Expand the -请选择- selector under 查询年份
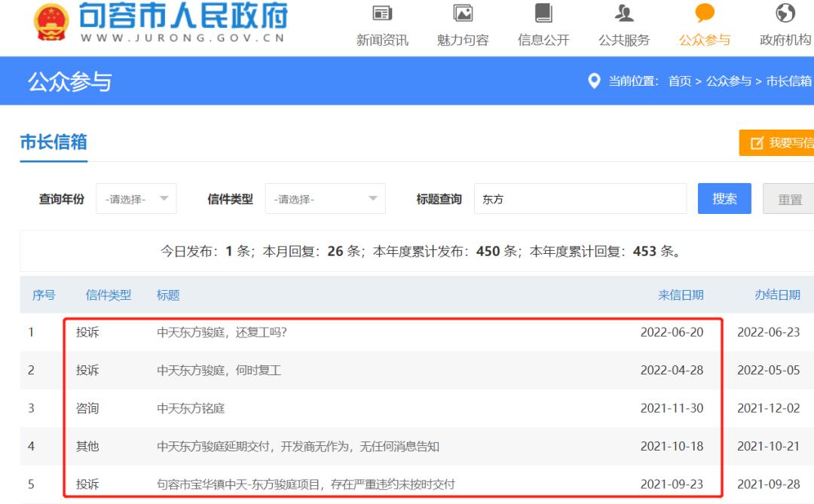Image resolution: width=814 pixels, height=504 pixels. [136, 198]
